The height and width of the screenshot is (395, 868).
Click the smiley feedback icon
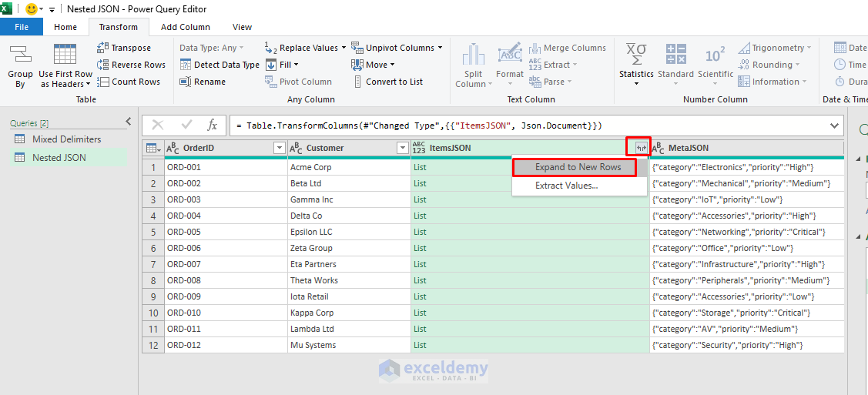pos(32,8)
